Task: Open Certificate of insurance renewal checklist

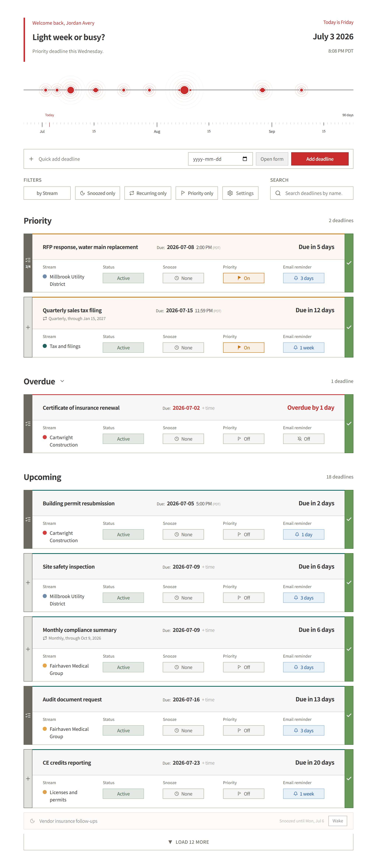Action: [28, 424]
